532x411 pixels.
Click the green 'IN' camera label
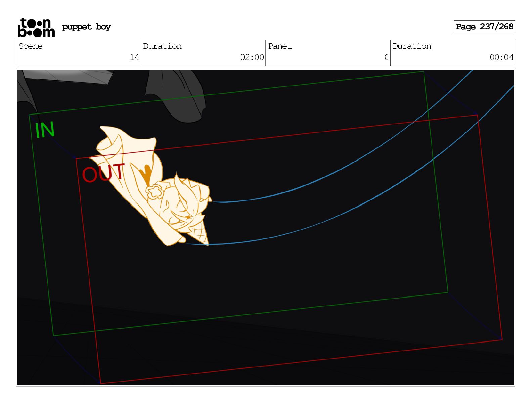point(45,130)
